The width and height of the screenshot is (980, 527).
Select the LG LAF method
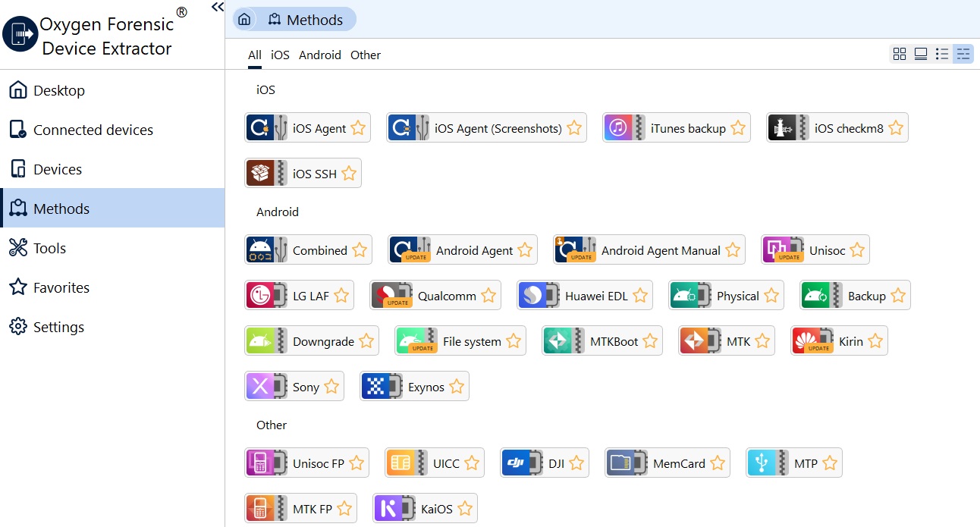click(x=299, y=296)
